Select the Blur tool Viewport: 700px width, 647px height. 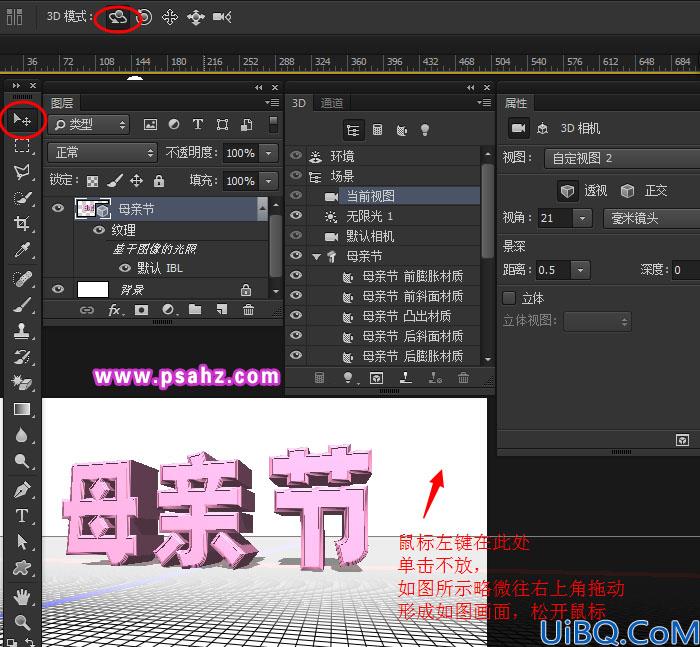pyautogui.click(x=21, y=435)
